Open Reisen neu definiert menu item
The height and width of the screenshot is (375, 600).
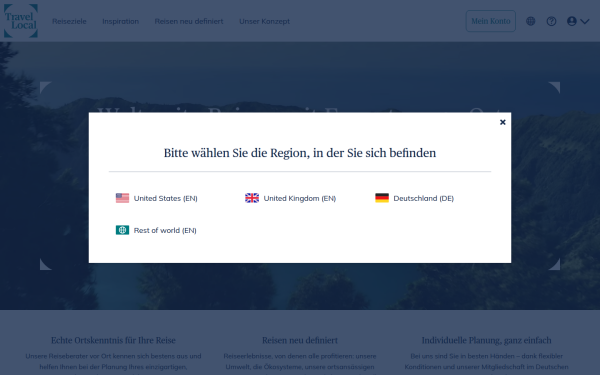pos(189,21)
